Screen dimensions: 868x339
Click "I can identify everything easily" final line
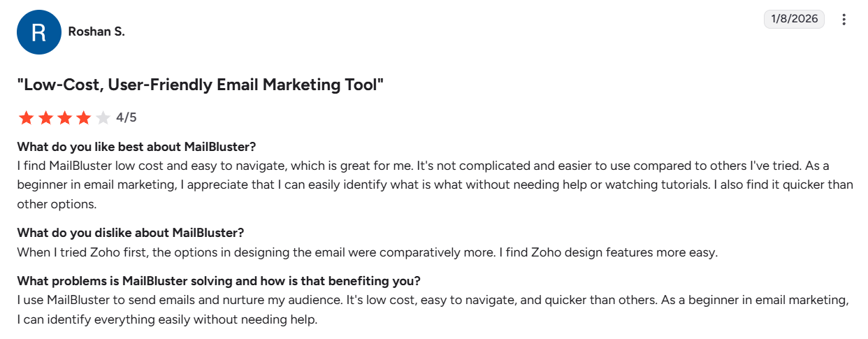click(x=167, y=320)
